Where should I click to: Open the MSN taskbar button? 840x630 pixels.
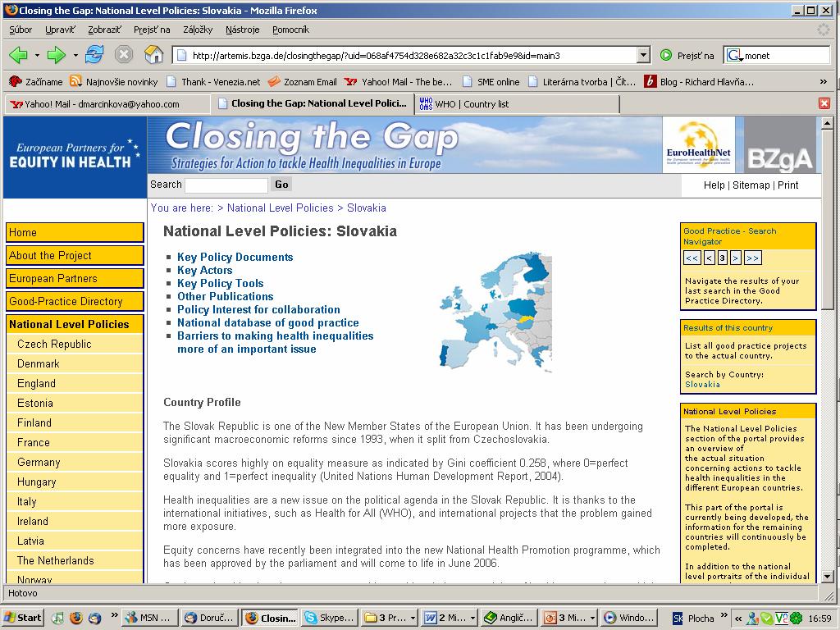tap(148, 618)
